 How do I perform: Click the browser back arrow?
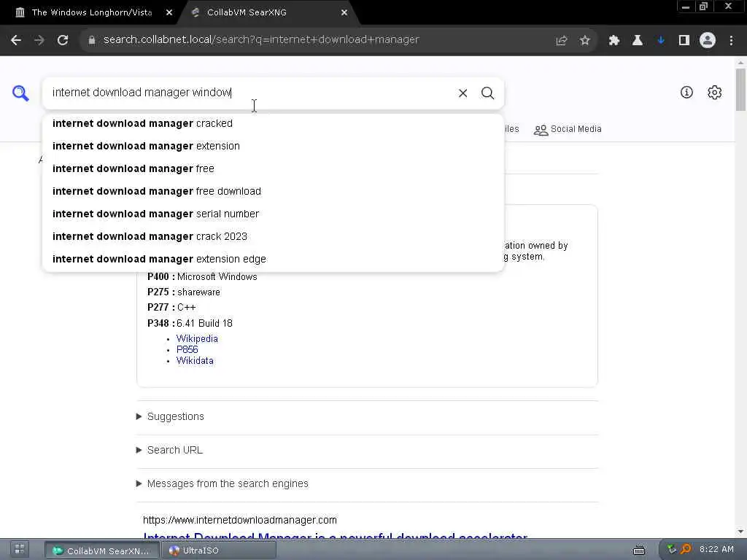click(16, 40)
